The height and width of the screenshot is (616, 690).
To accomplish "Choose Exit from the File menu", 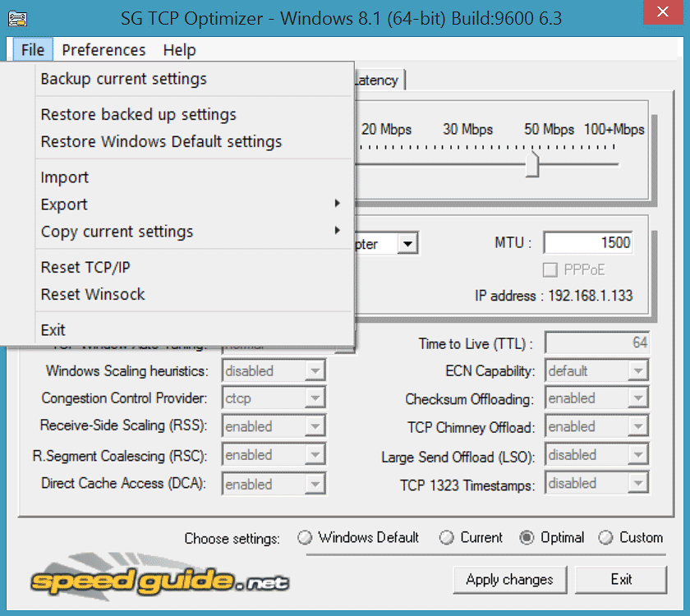I will [x=177, y=330].
